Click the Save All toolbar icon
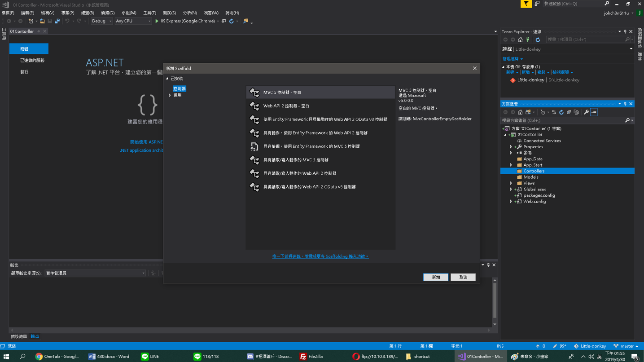 point(57,21)
